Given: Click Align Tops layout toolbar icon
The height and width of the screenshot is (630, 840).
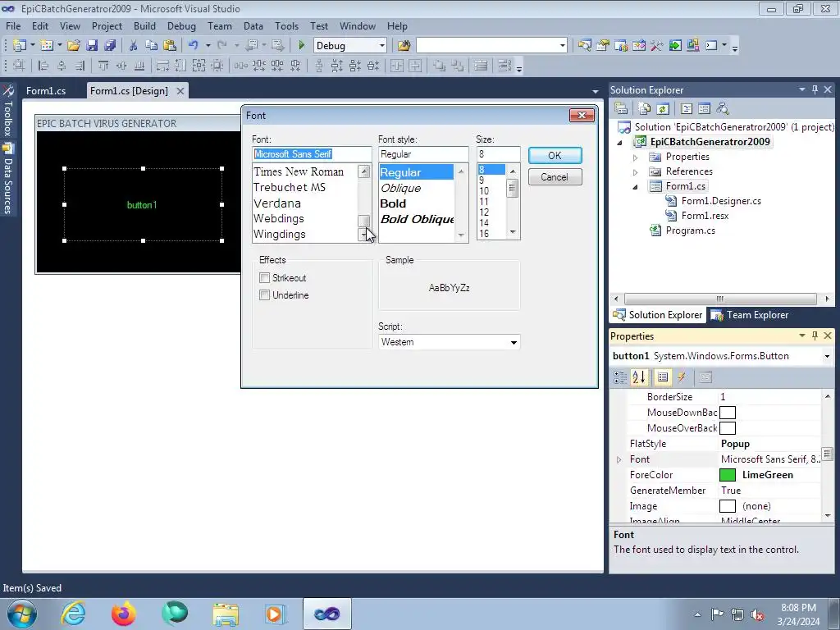Looking at the screenshot, I should point(103,66).
